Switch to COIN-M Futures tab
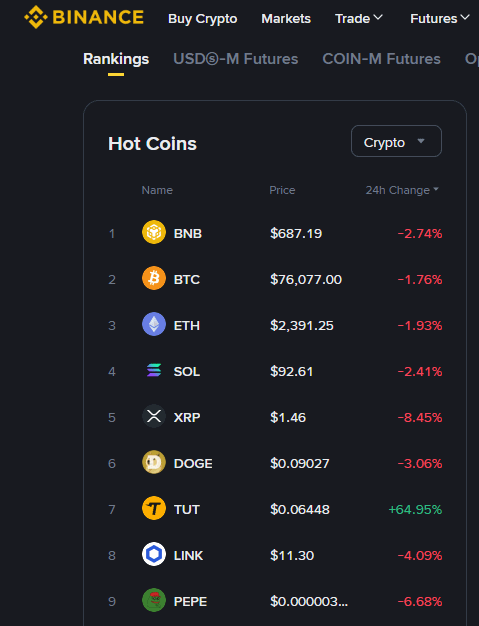 381,59
